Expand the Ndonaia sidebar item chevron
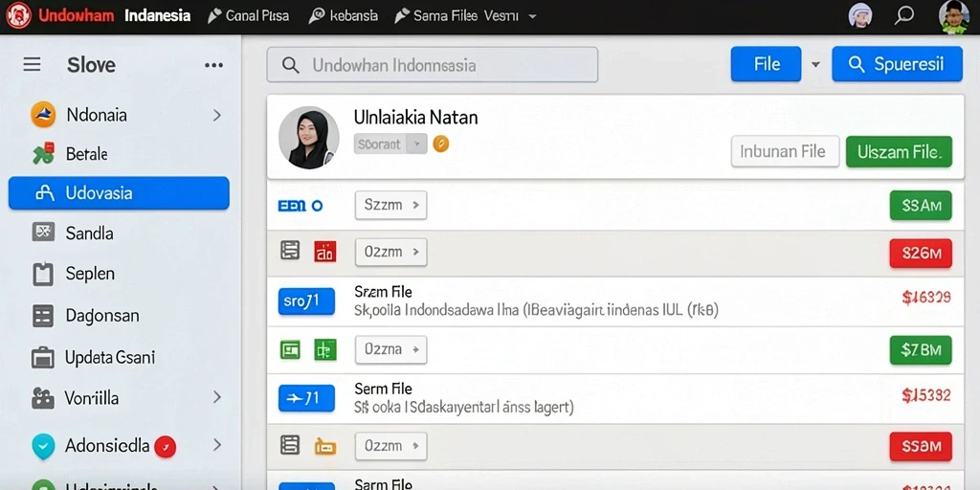 click(217, 115)
